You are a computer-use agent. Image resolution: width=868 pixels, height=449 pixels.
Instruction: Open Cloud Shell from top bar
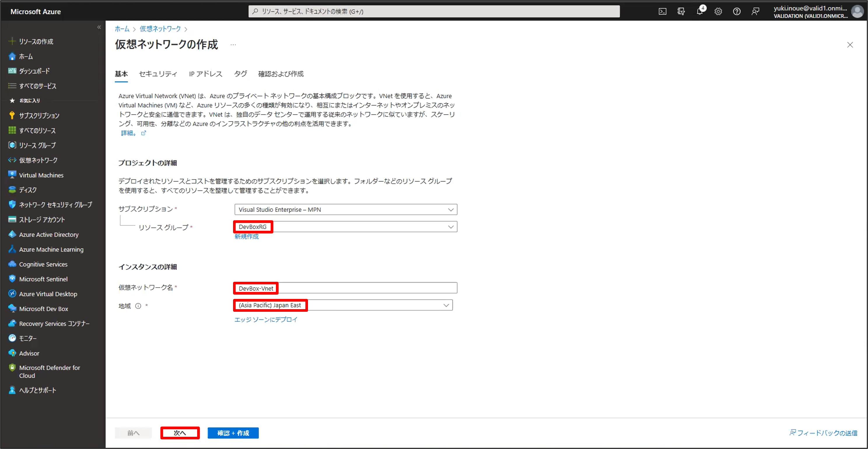coord(662,11)
